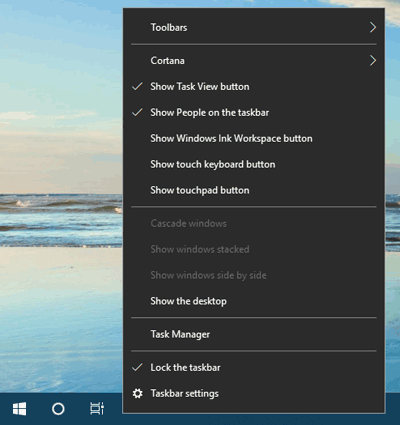Enable Show touch keyboard button
The image size is (400, 425).
(254, 164)
